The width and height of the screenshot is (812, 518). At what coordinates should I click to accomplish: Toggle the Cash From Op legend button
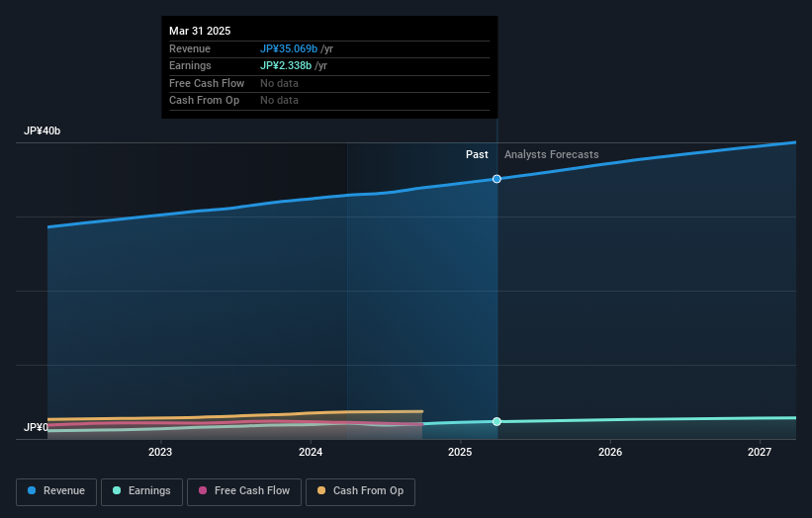[360, 491]
